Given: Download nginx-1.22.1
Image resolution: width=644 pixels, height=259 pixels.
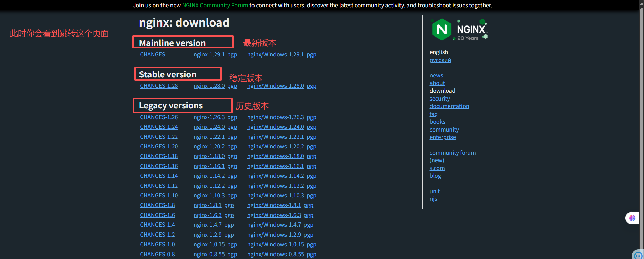Looking at the screenshot, I should (x=209, y=137).
